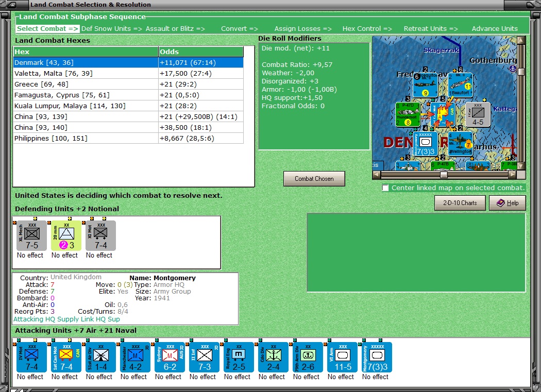The height and width of the screenshot is (392, 541).
Task: Click the Beaufort aircraft counter on the map
Action: pos(460,85)
